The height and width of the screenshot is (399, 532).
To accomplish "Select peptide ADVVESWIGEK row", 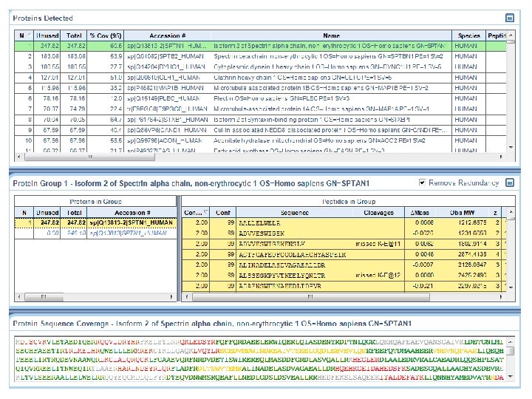I will click(x=344, y=233).
